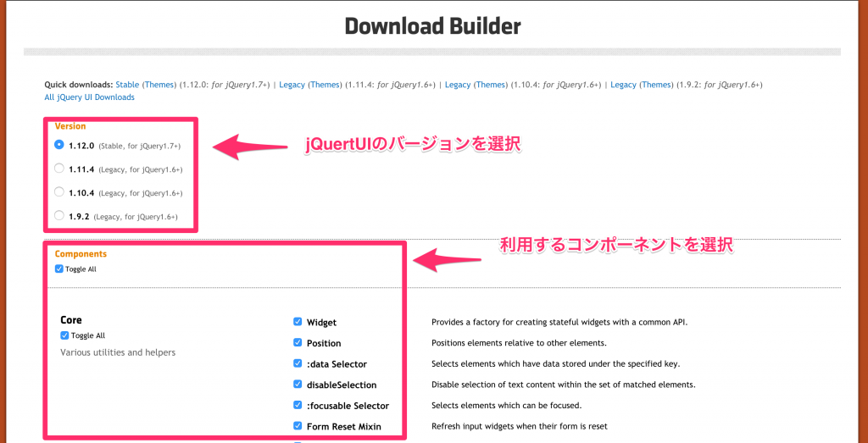The image size is (868, 443).
Task: Open Themes link for Stable 1.12.0
Action: (159, 85)
